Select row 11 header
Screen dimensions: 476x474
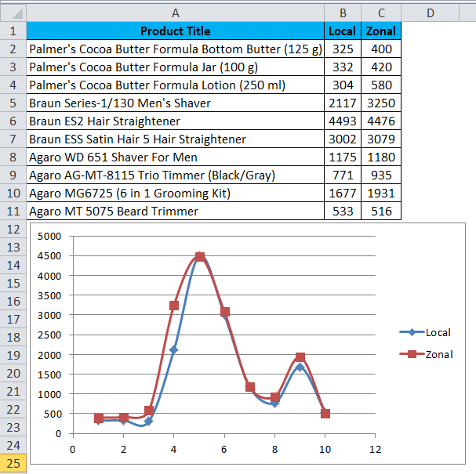point(13,211)
